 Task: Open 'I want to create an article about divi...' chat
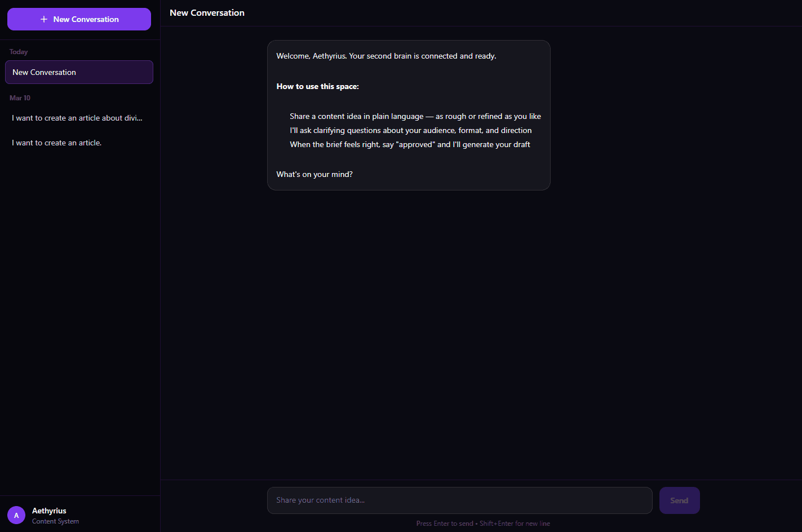(x=79, y=118)
